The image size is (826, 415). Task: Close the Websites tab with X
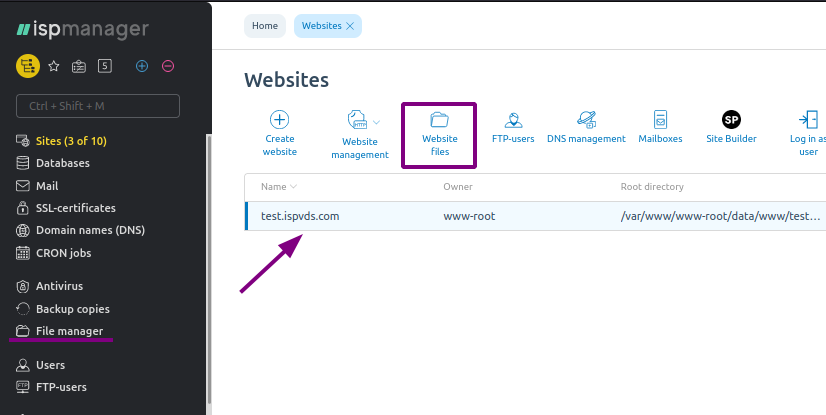point(350,26)
